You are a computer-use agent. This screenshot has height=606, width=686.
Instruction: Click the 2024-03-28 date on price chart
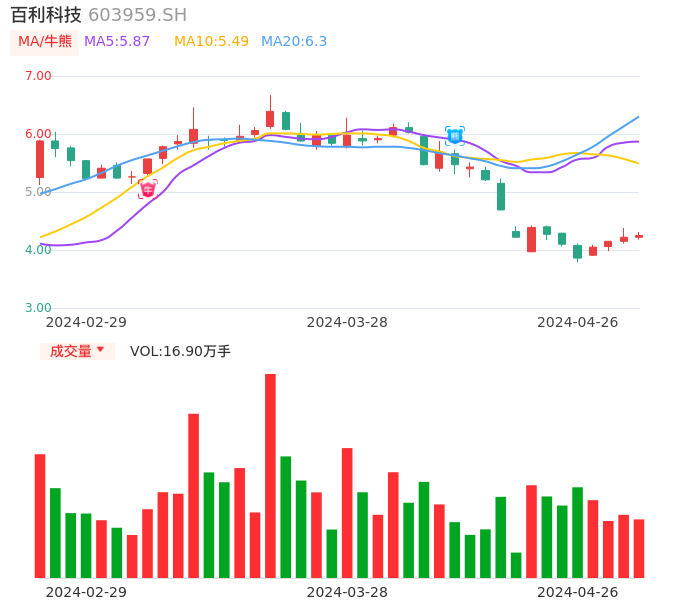[x=347, y=322]
